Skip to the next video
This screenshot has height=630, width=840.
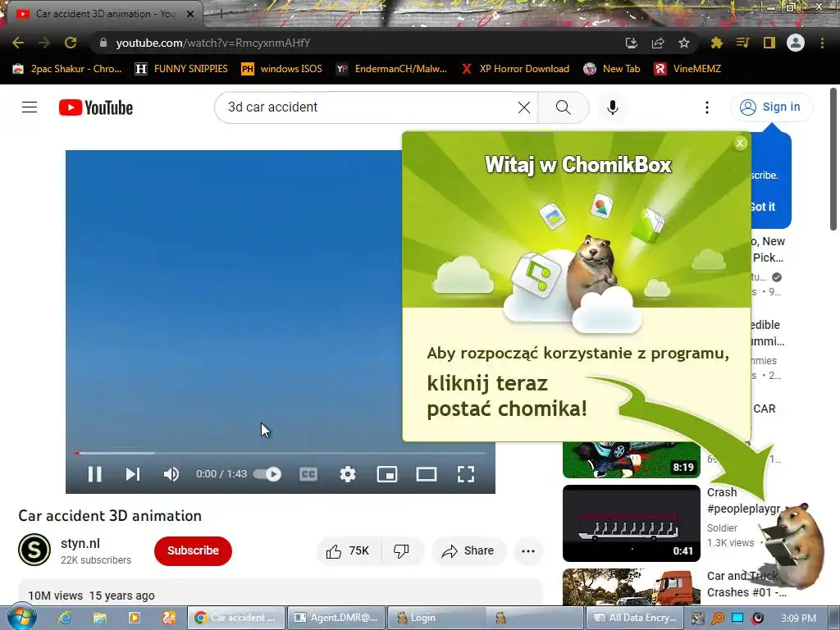(x=132, y=474)
